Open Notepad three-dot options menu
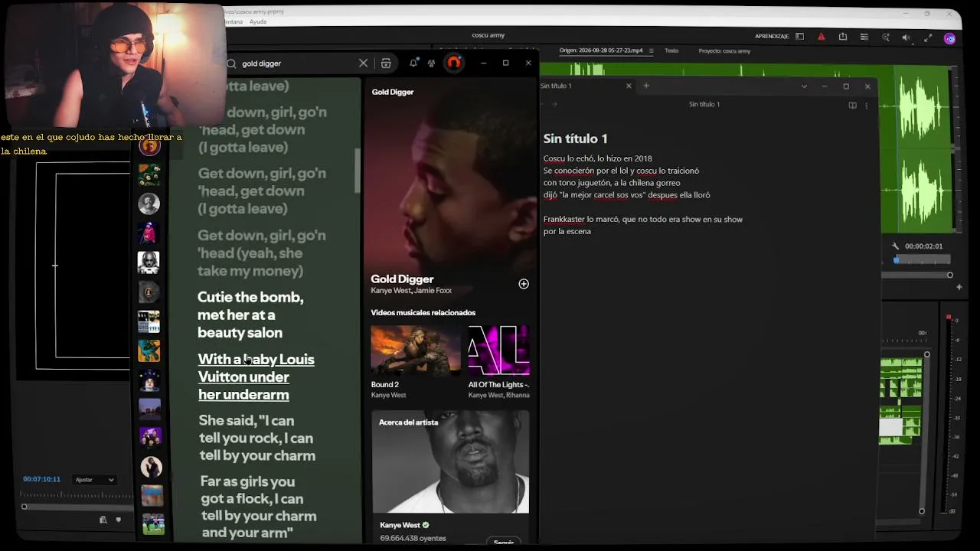Screen dimensions: 980x551 point(867,105)
